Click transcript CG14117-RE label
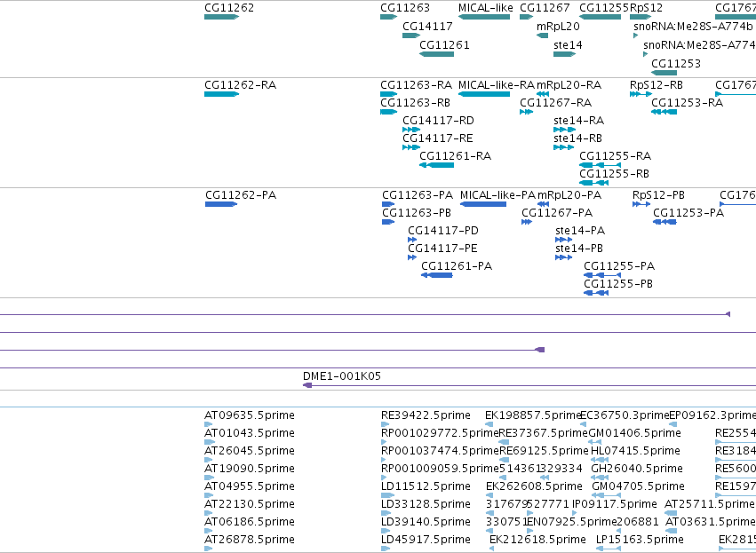The width and height of the screenshot is (756, 553). tap(438, 138)
